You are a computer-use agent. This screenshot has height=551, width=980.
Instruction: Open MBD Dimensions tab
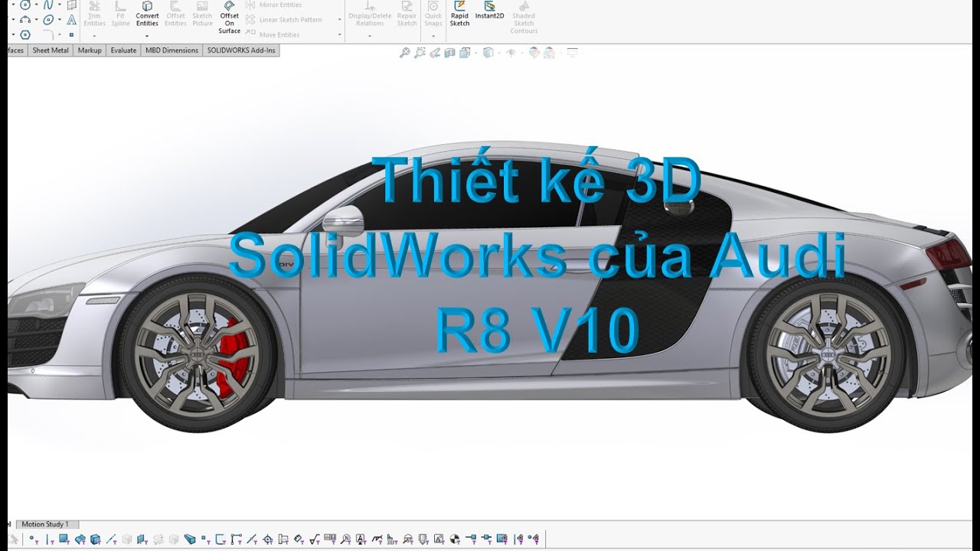[171, 51]
